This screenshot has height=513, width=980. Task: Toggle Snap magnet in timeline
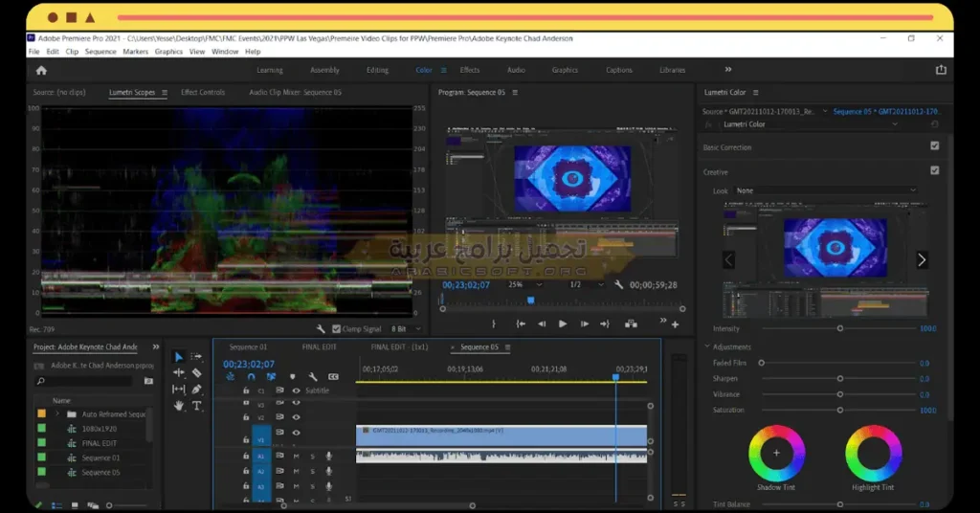point(252,377)
